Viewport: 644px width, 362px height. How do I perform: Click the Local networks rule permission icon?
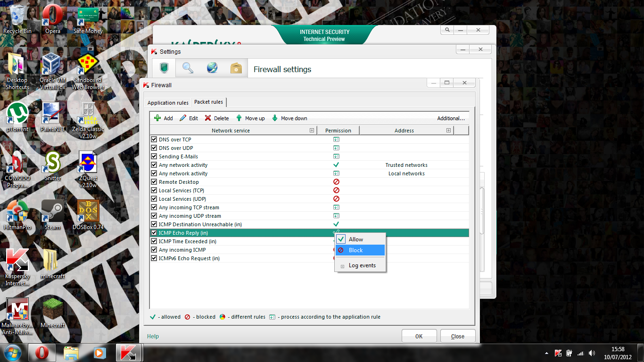pyautogui.click(x=336, y=173)
